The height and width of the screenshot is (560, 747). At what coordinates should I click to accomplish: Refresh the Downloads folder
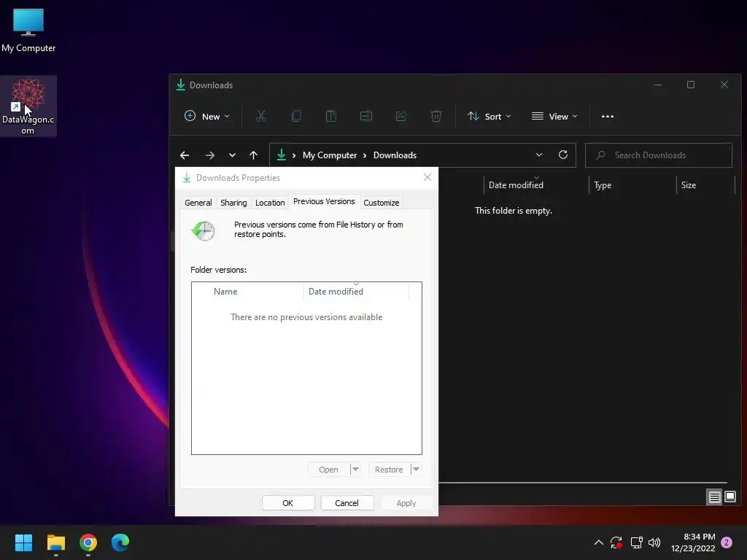(563, 155)
